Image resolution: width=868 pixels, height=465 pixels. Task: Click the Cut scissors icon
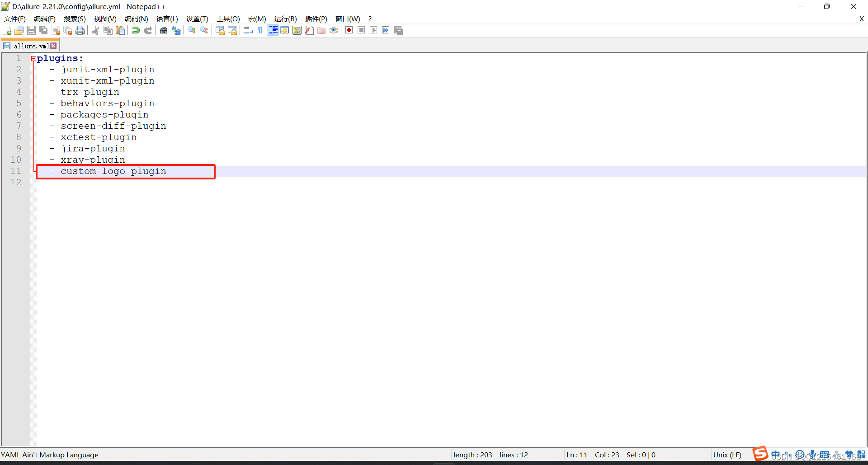(x=95, y=30)
